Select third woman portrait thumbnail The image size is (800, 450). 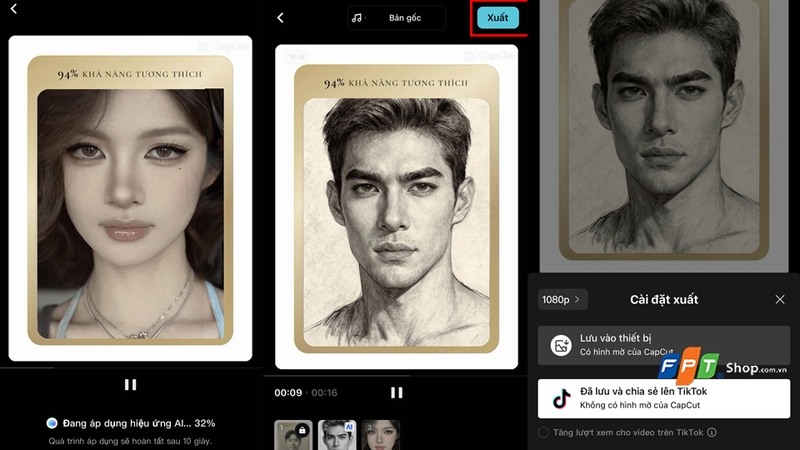pyautogui.click(x=381, y=435)
